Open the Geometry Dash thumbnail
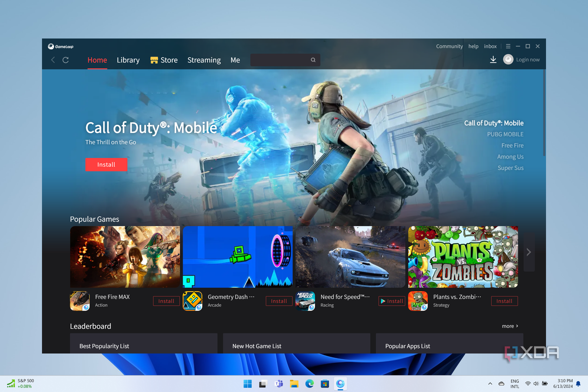This screenshot has height=392, width=588. [x=238, y=257]
